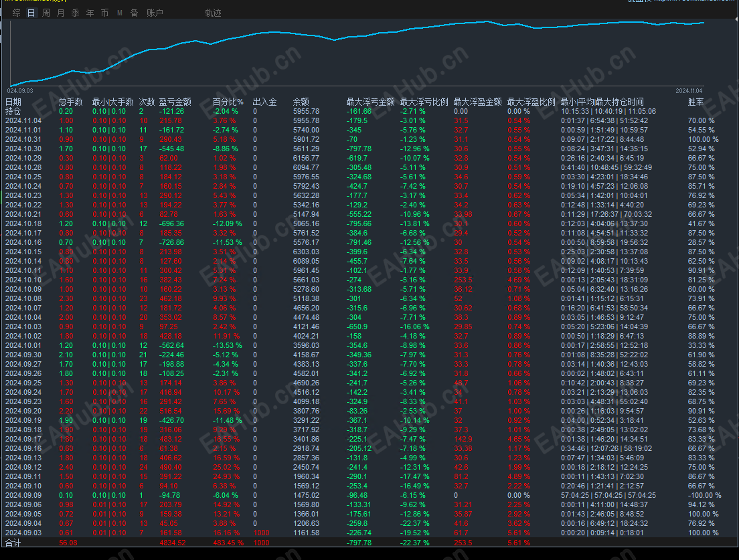Click profit value 516.54 on 2024.09.20
This screenshot has width=739, height=560.
(x=171, y=411)
